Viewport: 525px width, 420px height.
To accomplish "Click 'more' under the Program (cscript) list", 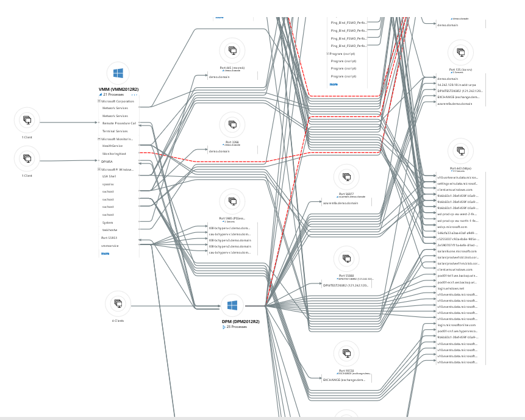I will pos(334,84).
